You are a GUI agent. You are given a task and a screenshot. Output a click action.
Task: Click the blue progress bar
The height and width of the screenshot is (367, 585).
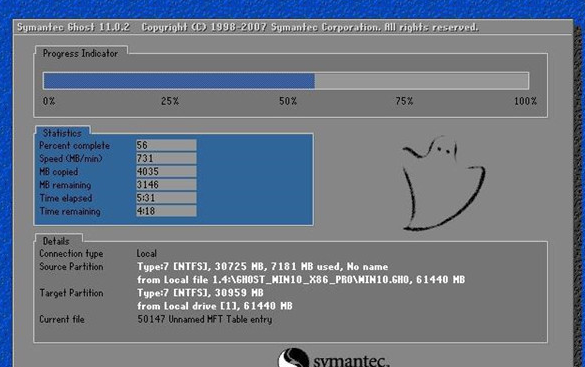(179, 81)
